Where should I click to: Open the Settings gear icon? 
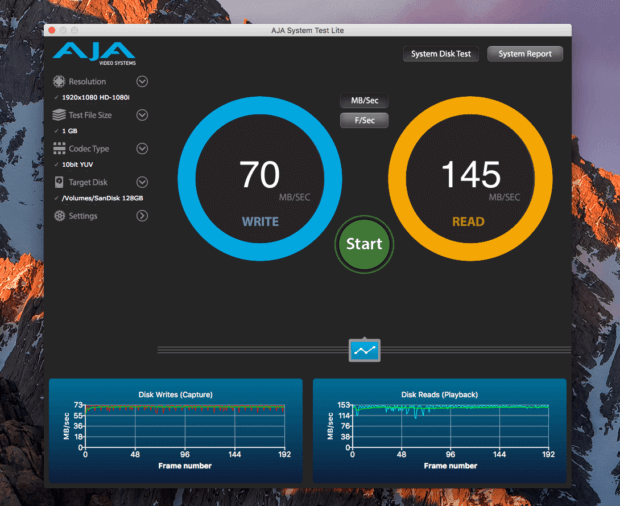coord(60,216)
